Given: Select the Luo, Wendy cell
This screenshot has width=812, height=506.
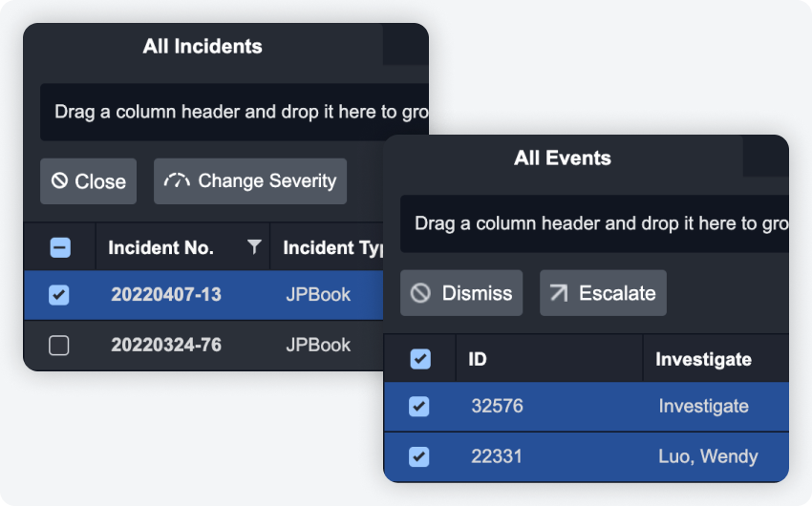Looking at the screenshot, I should click(x=708, y=457).
